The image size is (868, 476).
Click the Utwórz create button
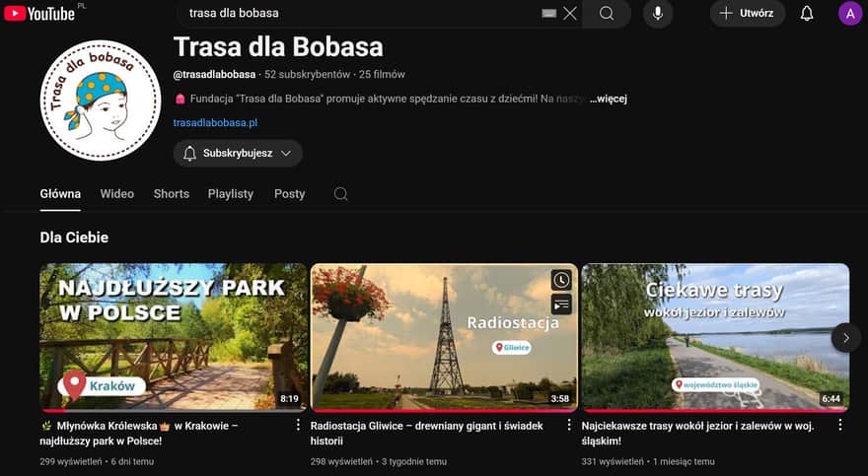(747, 13)
